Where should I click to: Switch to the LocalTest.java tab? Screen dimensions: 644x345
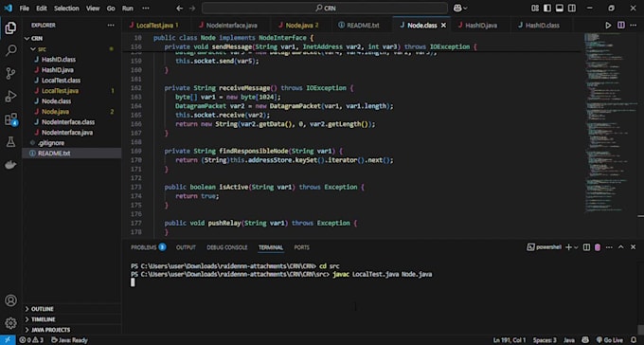(154, 25)
